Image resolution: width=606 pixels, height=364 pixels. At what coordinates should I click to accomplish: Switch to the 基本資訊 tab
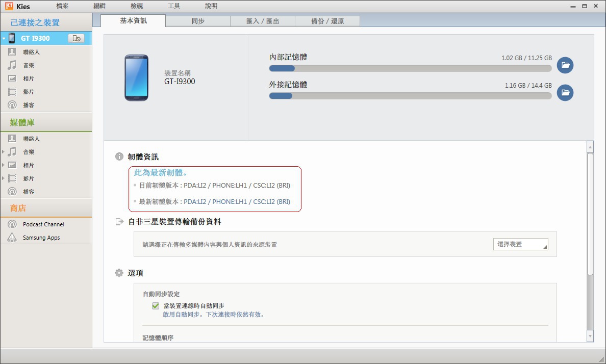[x=133, y=21]
